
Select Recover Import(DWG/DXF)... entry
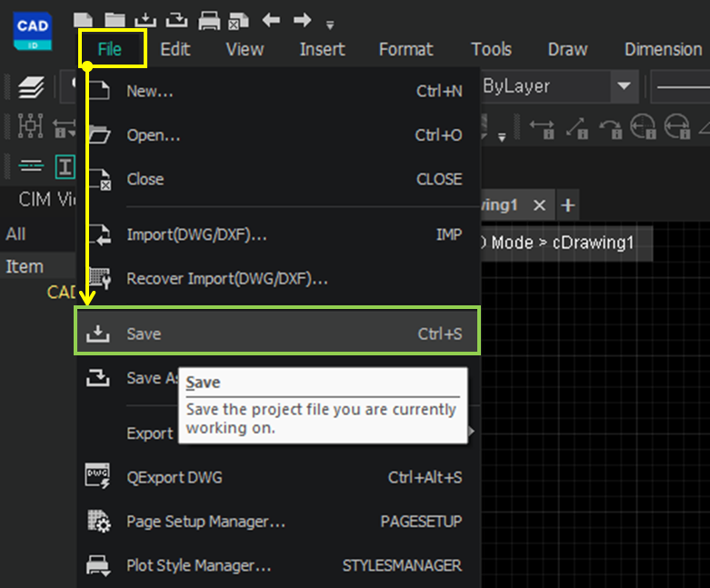pyautogui.click(x=277, y=279)
